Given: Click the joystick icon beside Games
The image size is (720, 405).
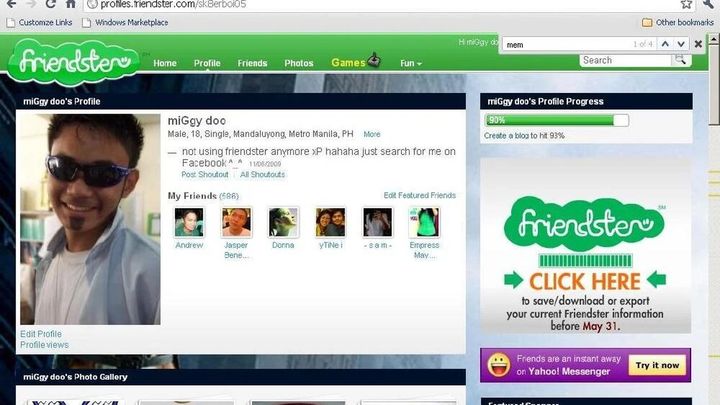Looking at the screenshot, I should [374, 60].
